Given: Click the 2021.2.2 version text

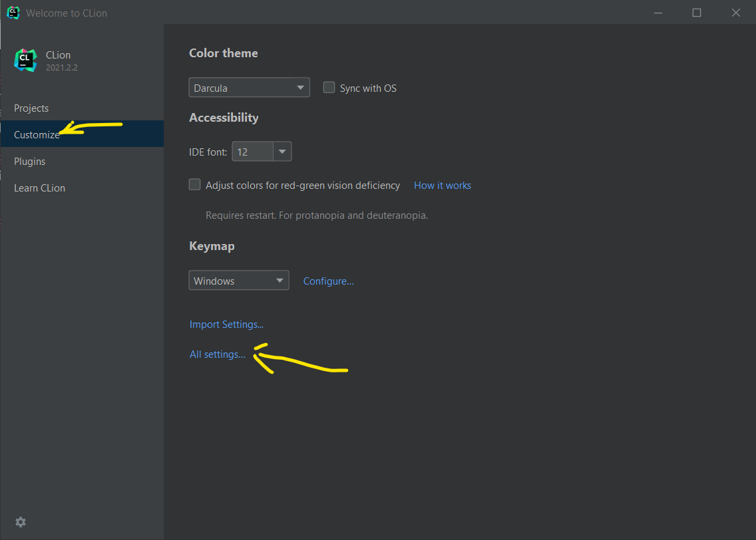Looking at the screenshot, I should 62,67.
